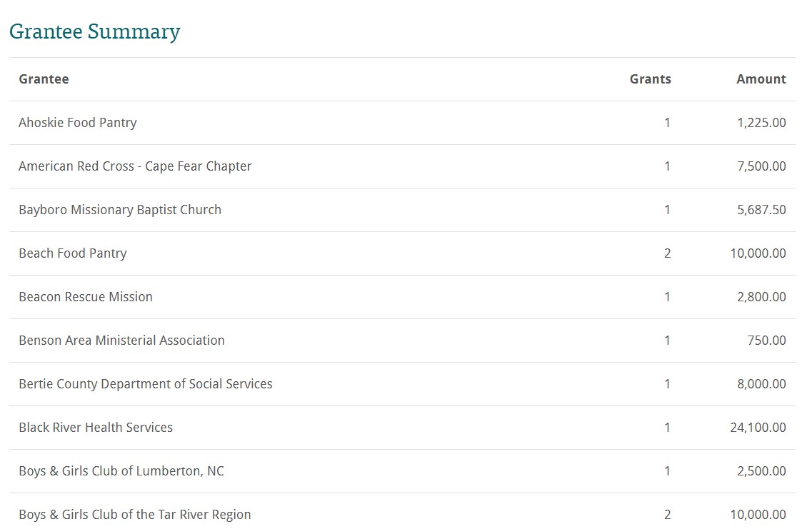Image resolution: width=812 pixels, height=529 pixels.
Task: Select the Beach Food Pantry grantee
Action: (x=73, y=253)
